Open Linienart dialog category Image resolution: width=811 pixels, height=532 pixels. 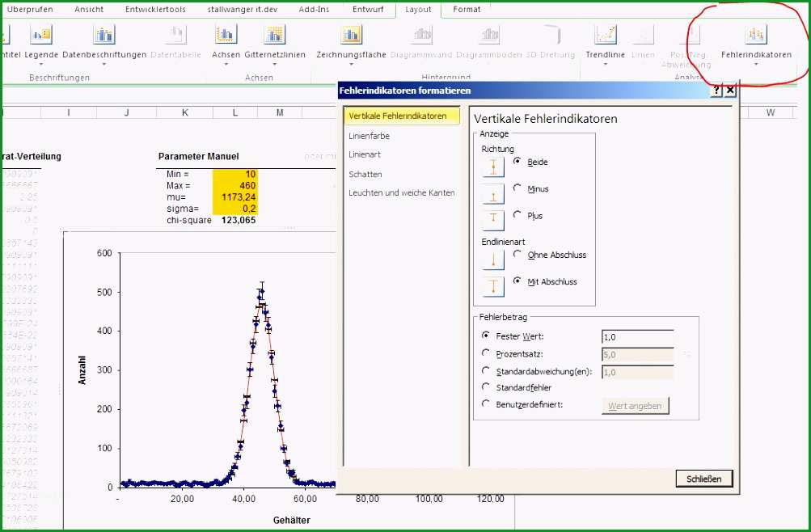click(x=365, y=154)
